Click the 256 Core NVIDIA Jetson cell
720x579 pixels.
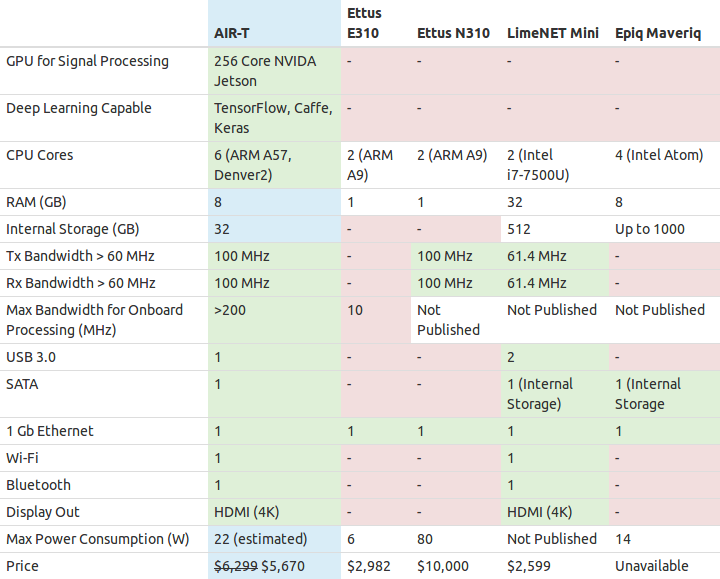click(264, 71)
